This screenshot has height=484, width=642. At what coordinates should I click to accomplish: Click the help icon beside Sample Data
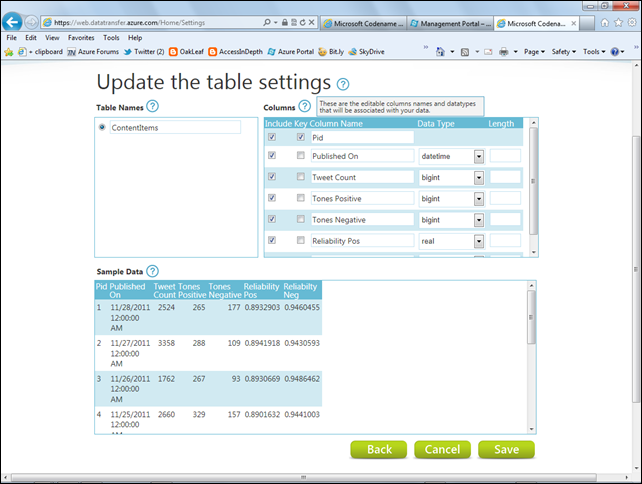pos(152,271)
